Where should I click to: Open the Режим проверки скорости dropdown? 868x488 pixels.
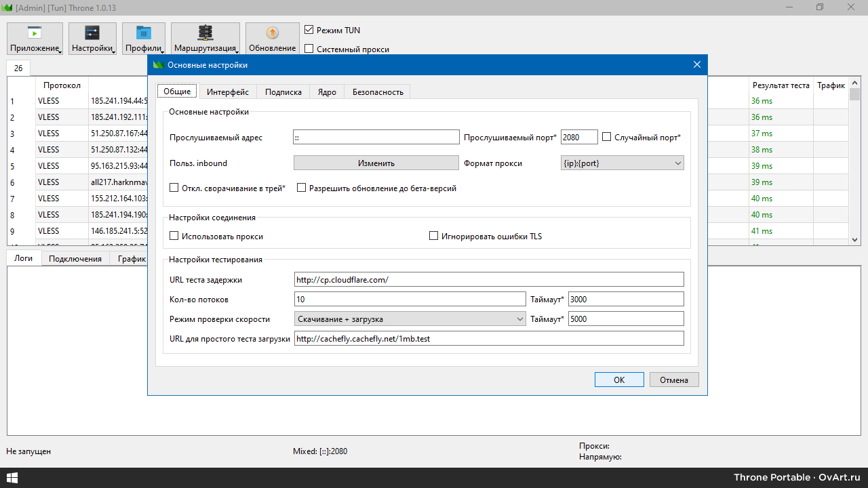[x=410, y=319]
